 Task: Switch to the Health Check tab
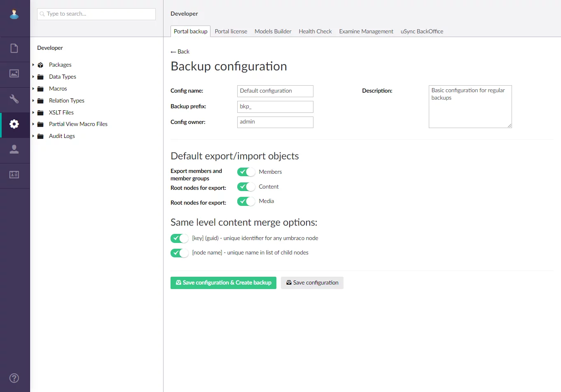[315, 31]
